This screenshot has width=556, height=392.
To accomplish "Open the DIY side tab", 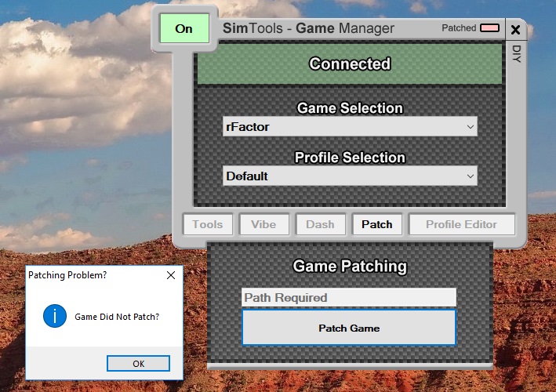I will coord(516,54).
